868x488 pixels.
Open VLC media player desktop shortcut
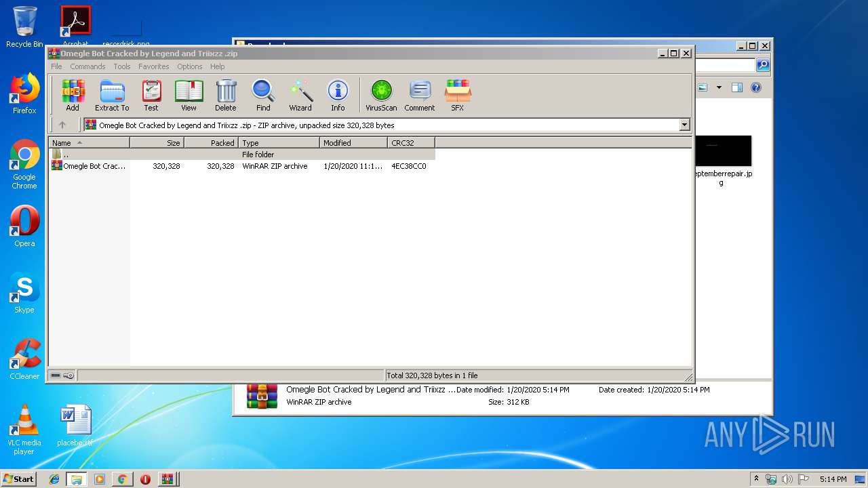(x=24, y=430)
